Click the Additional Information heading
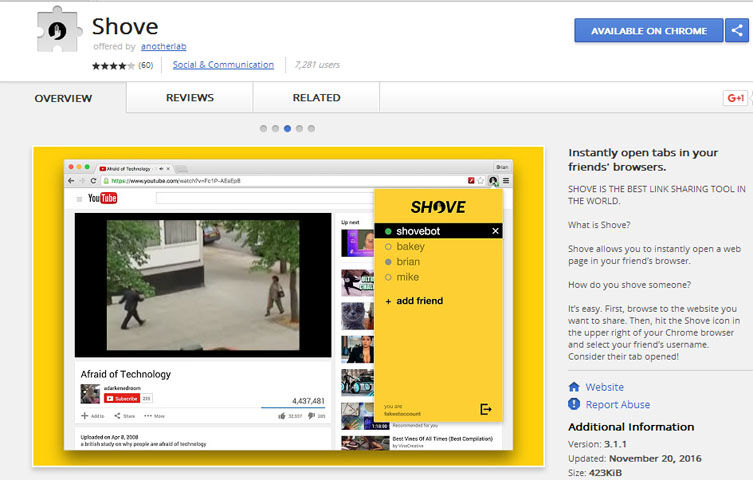Screen dimensions: 753x480 (631, 427)
